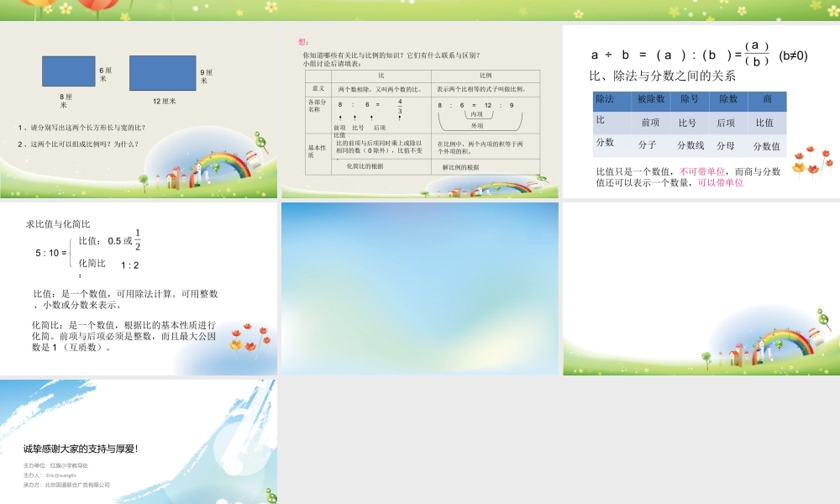The height and width of the screenshot is (504, 840).
Task: Select the empty blue gradient slide thumbnail
Action: 420,289
